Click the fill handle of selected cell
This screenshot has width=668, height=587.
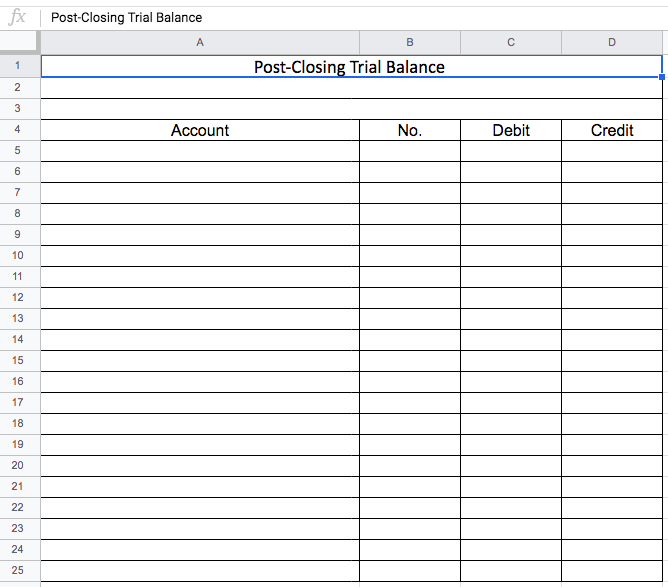(x=662, y=77)
